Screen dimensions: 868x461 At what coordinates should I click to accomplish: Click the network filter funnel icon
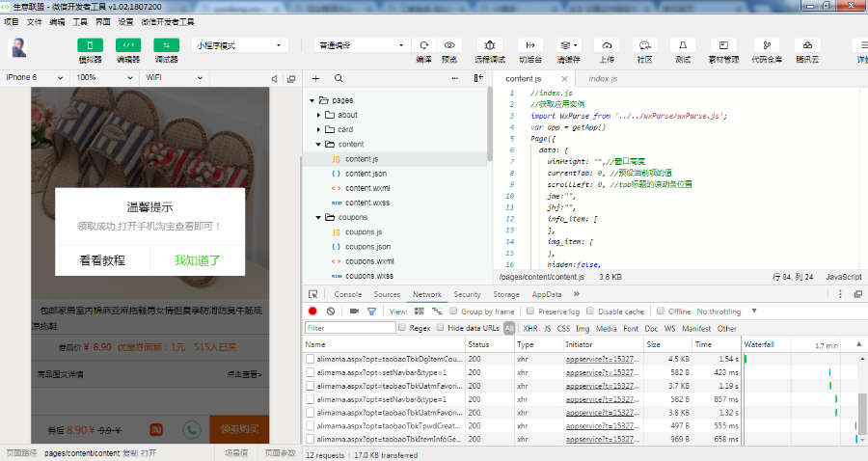pos(372,312)
